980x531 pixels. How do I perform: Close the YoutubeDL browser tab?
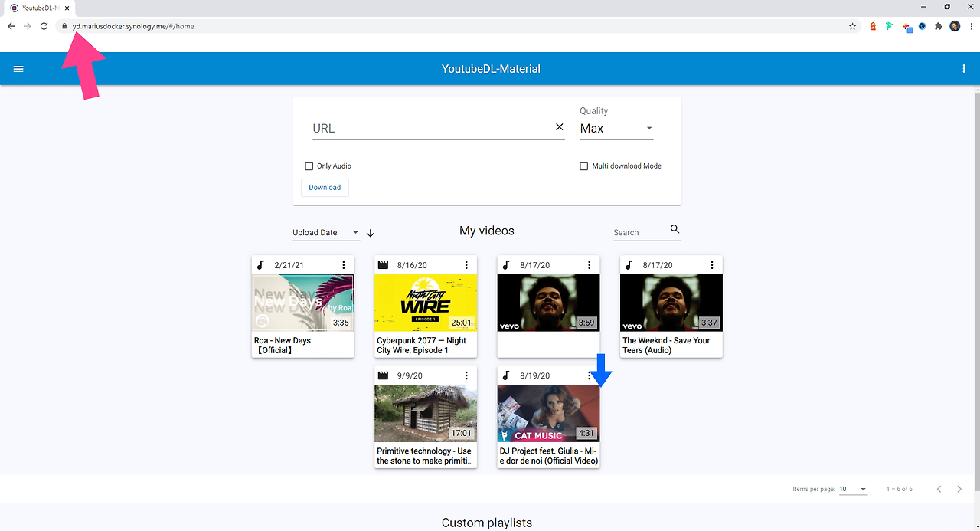click(67, 8)
